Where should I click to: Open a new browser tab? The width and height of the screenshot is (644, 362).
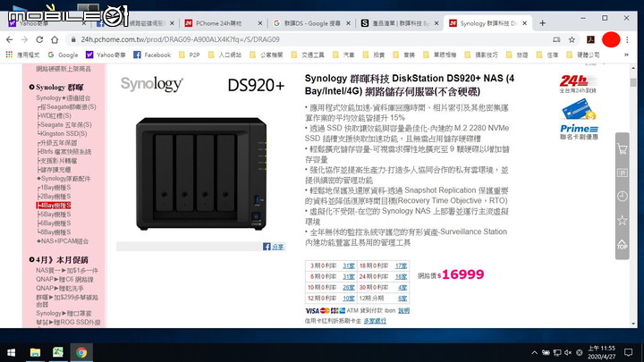542,23
